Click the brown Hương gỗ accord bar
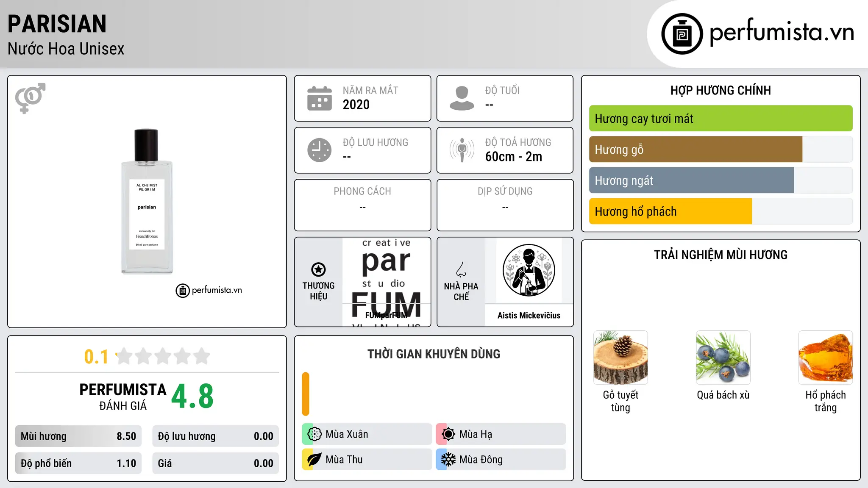The image size is (868, 488). (x=696, y=150)
